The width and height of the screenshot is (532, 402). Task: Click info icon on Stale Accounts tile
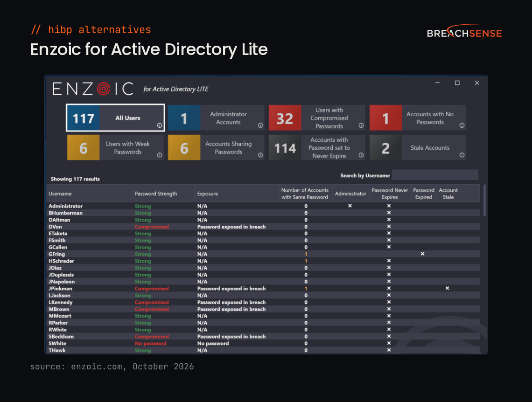[x=462, y=155]
